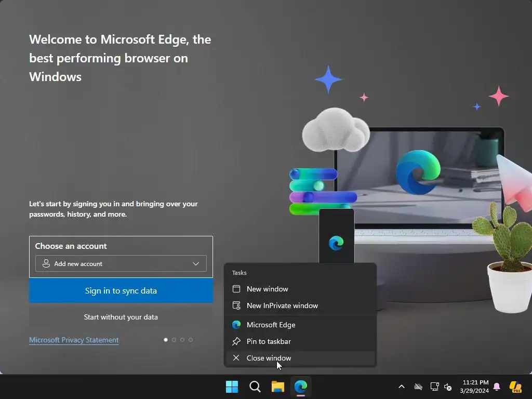The width and height of the screenshot is (532, 399).
Task: Click the Edge logo in jump list
Action: pos(236,325)
